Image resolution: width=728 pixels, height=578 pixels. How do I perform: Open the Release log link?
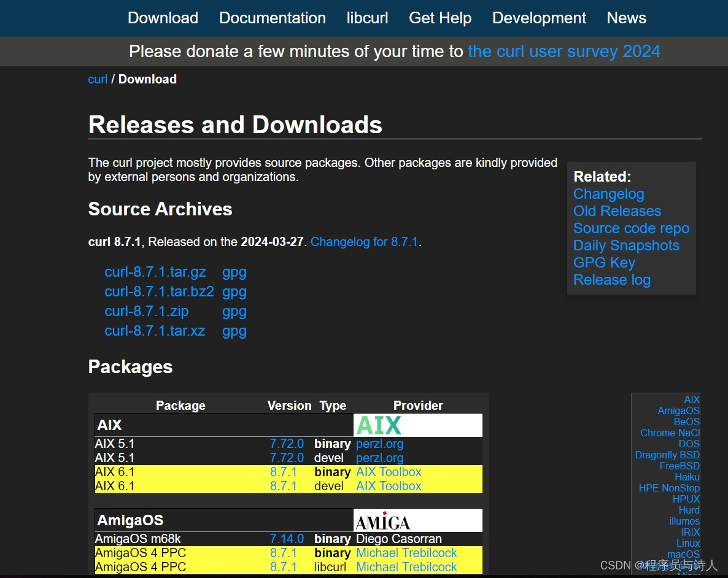point(612,280)
